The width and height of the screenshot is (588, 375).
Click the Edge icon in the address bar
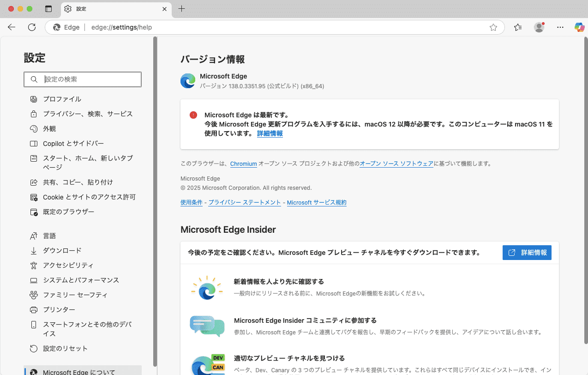pos(57,27)
